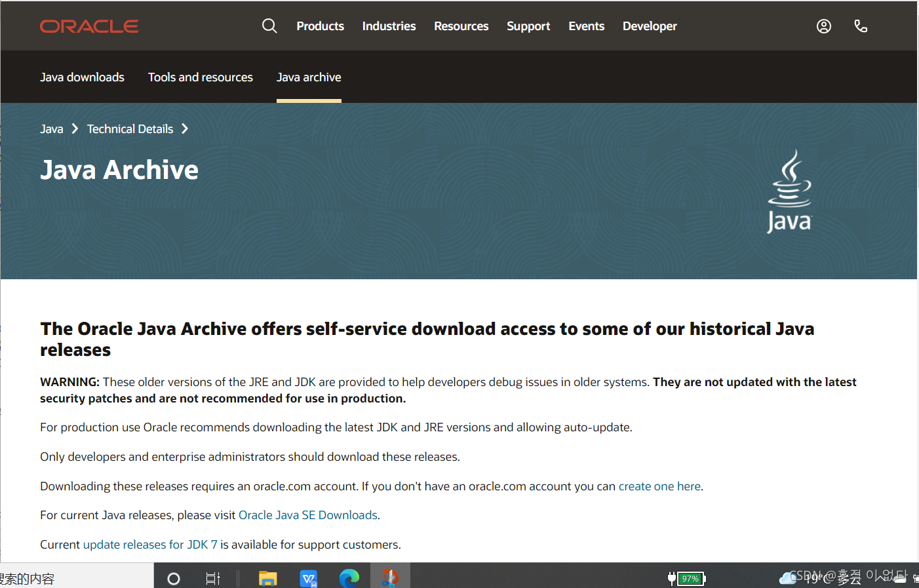This screenshot has height=588, width=919.
Task: Select the Java archive tab
Action: click(x=309, y=77)
